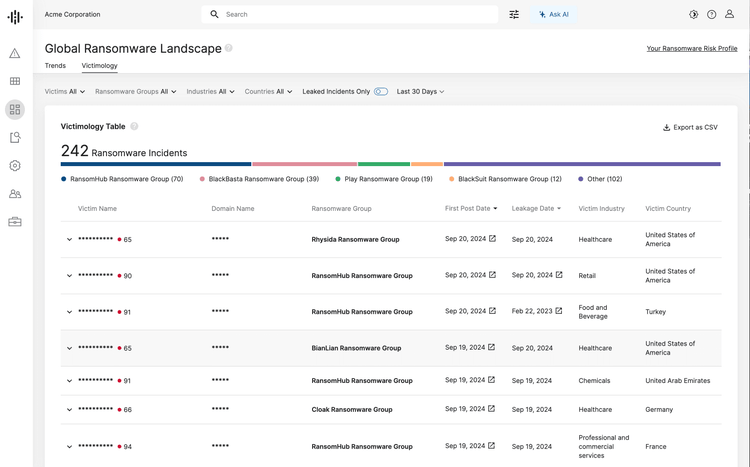Expand the first Rhysida victim row
The image size is (750, 467).
[69, 240]
